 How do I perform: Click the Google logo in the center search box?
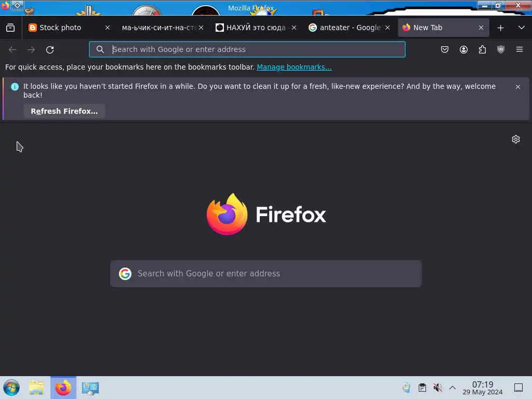125,273
